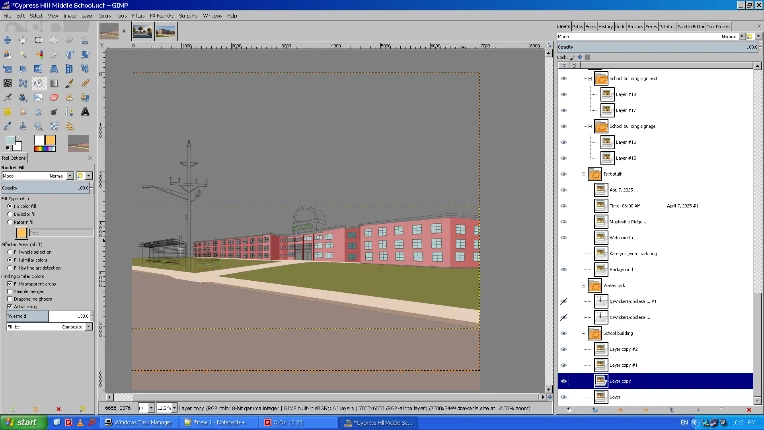The image size is (764, 430).
Task: Switch to the History tab
Action: pyautogui.click(x=606, y=26)
